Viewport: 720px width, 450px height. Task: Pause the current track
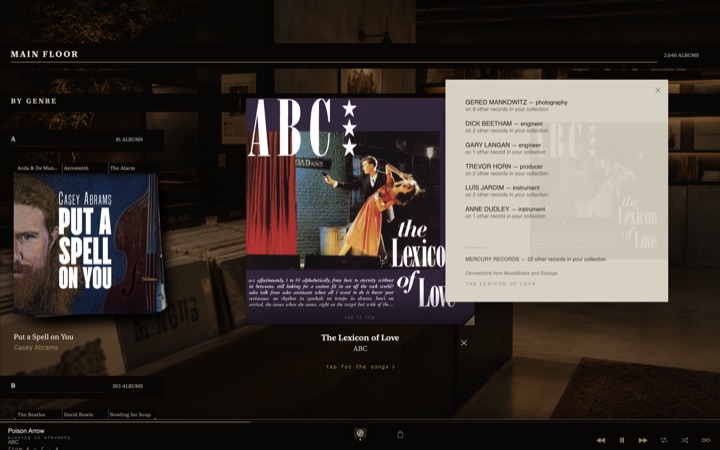click(x=622, y=440)
